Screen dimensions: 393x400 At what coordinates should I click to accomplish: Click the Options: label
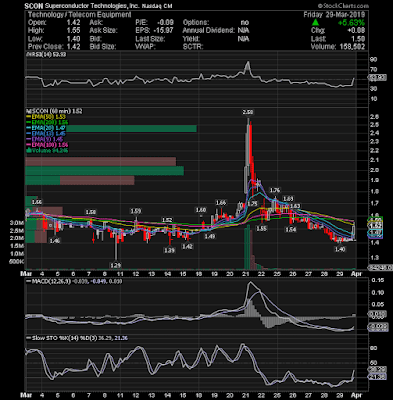[x=196, y=23]
